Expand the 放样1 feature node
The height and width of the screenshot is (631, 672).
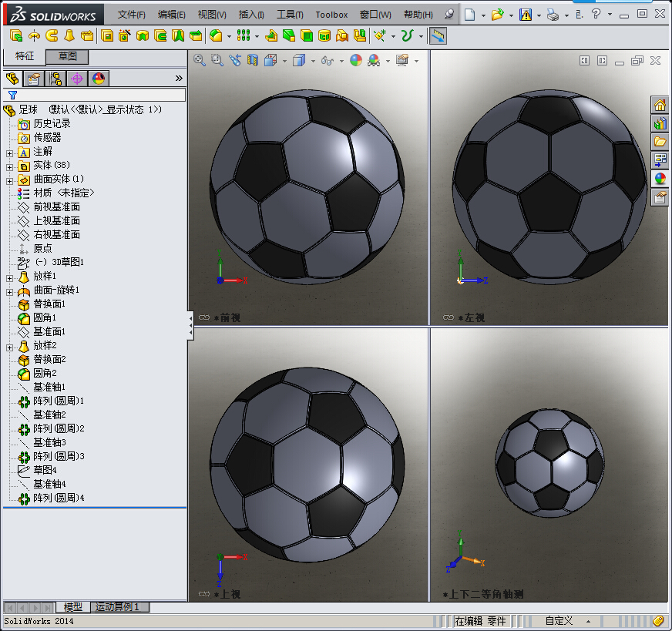[9, 278]
